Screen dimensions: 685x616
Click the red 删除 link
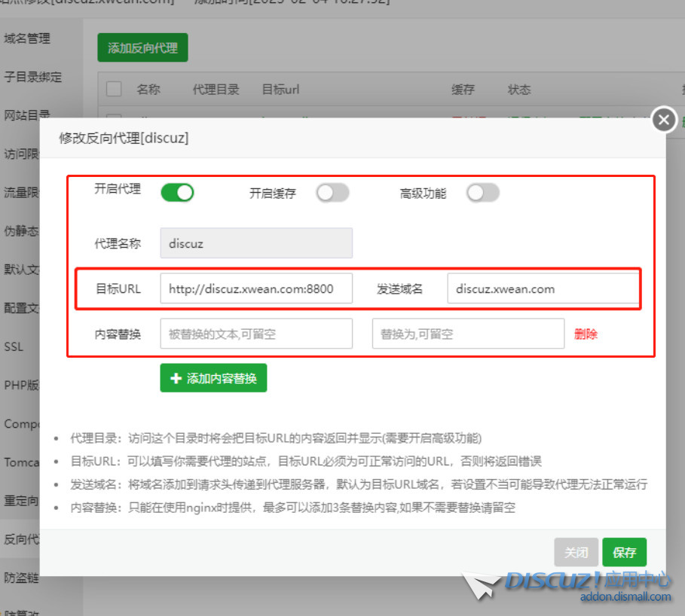pos(586,334)
